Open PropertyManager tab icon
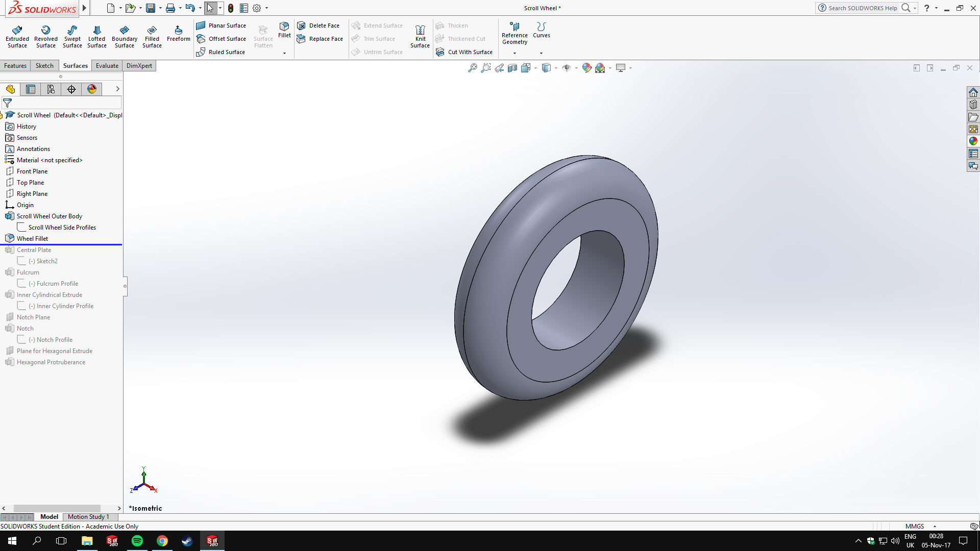Screen dimensions: 980x551 click(31, 89)
